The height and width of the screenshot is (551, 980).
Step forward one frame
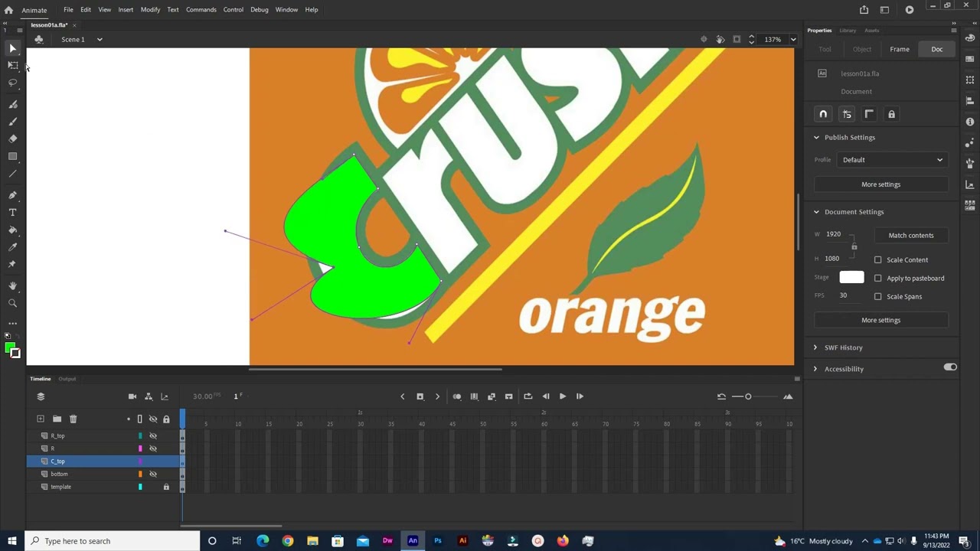(x=580, y=396)
